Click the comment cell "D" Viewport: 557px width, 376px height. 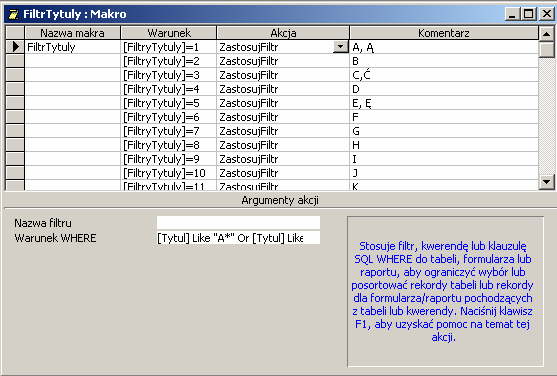coord(444,89)
